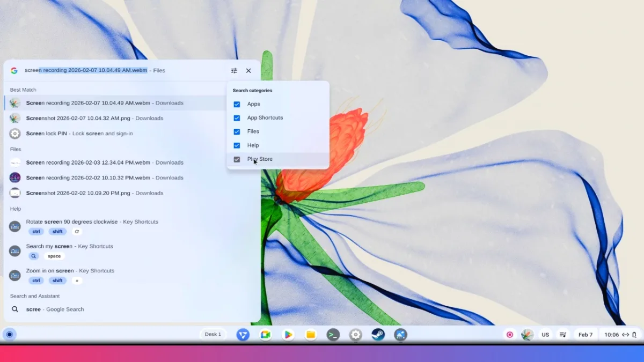Launch the Terminal app from the shelf
Image resolution: width=644 pixels, height=362 pixels.
tap(333, 335)
